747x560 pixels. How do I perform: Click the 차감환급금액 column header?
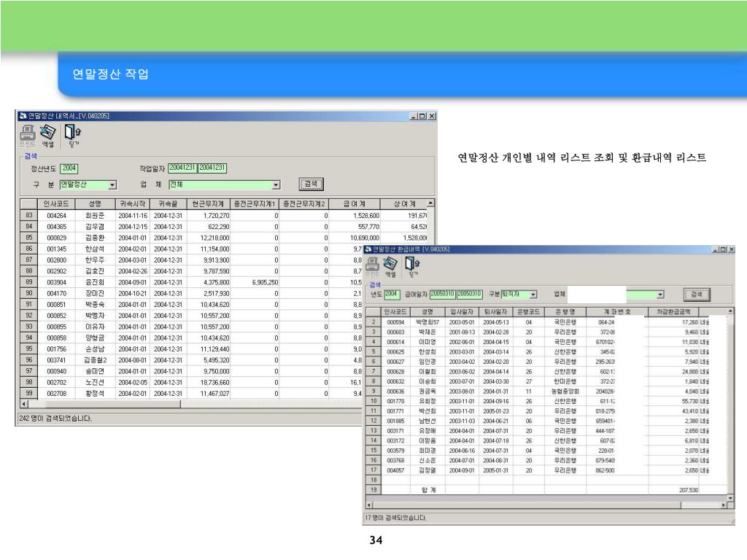(x=673, y=312)
